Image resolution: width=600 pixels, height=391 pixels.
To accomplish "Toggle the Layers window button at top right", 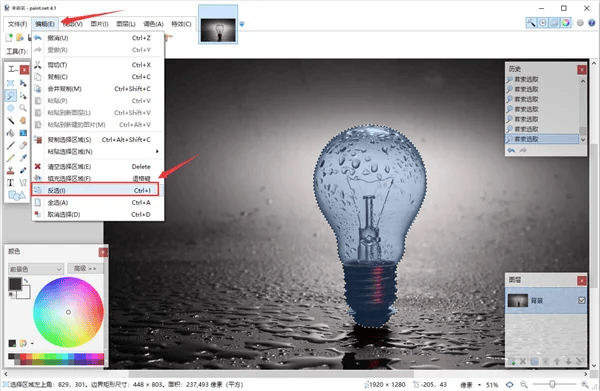I will pos(554,23).
